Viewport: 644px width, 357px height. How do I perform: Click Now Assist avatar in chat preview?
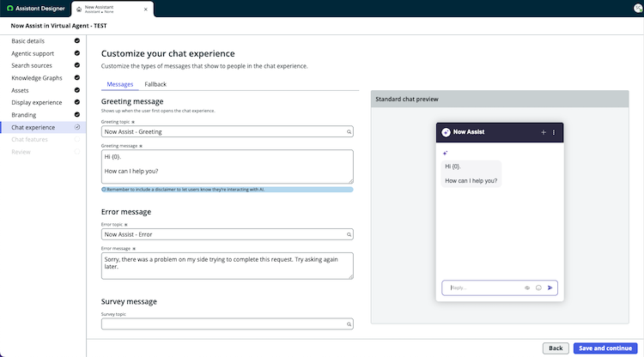[x=446, y=132]
